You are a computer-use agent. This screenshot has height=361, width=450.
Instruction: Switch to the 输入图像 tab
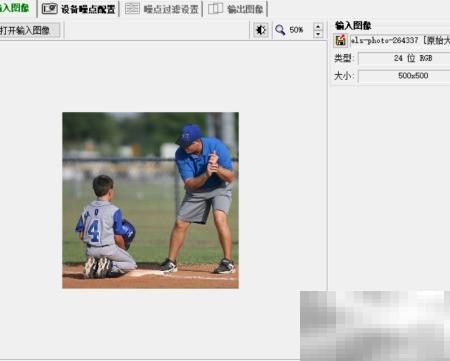point(15,7)
